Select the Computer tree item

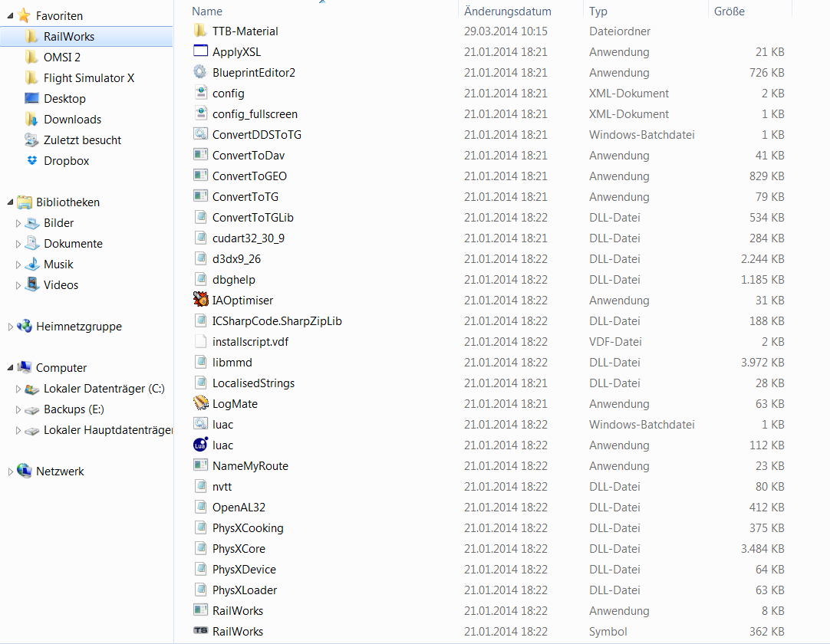click(x=61, y=368)
